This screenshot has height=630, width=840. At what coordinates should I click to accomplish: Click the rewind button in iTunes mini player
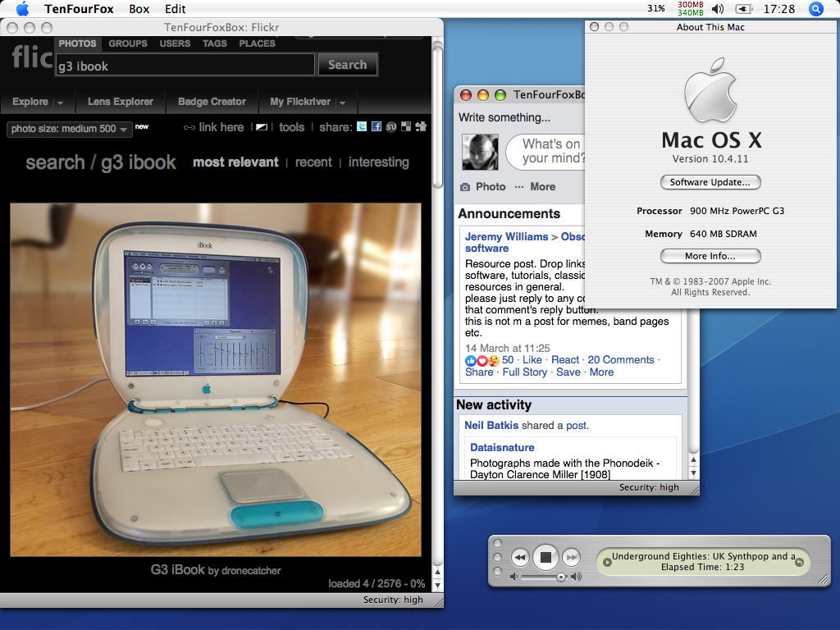click(x=519, y=558)
